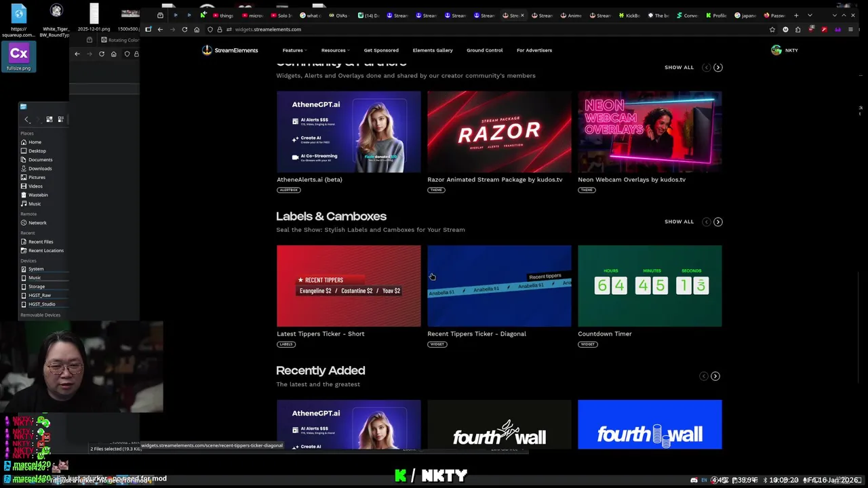Viewport: 868px width, 488px height.
Task: Go back in the background browser window
Action: pyautogui.click(x=77, y=54)
